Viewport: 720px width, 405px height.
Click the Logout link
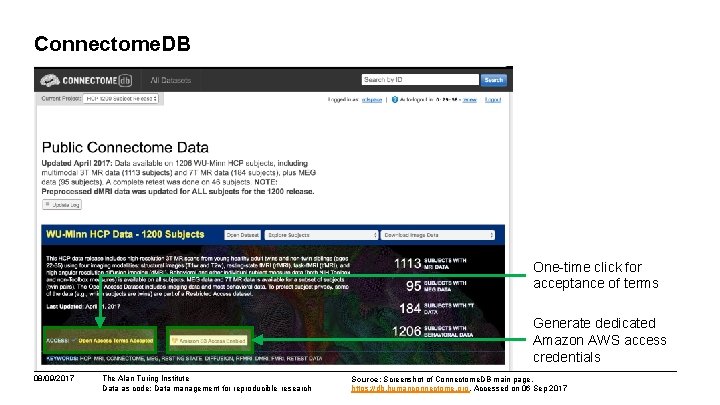pos(493,100)
